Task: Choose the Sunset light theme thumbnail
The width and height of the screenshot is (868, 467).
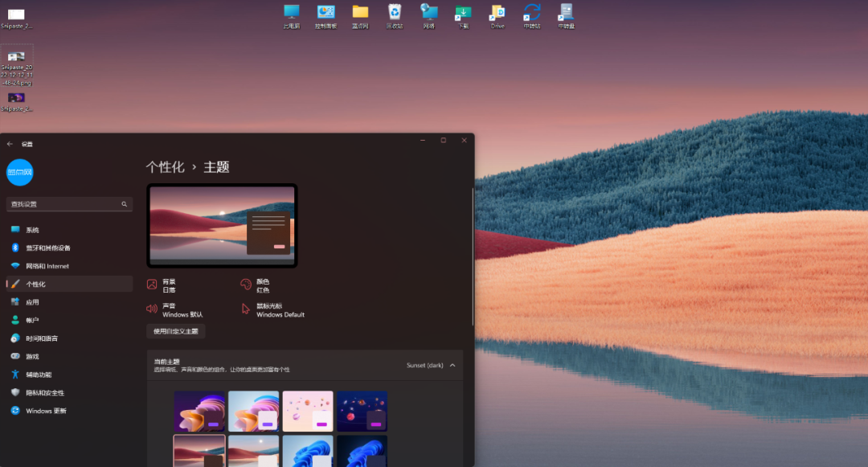Action: tap(253, 451)
